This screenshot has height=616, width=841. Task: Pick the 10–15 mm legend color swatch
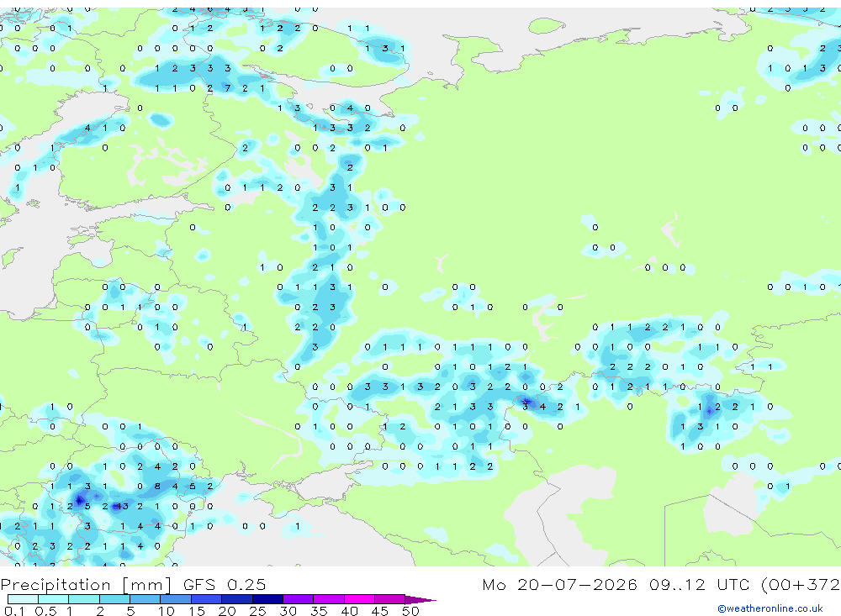click(176, 599)
